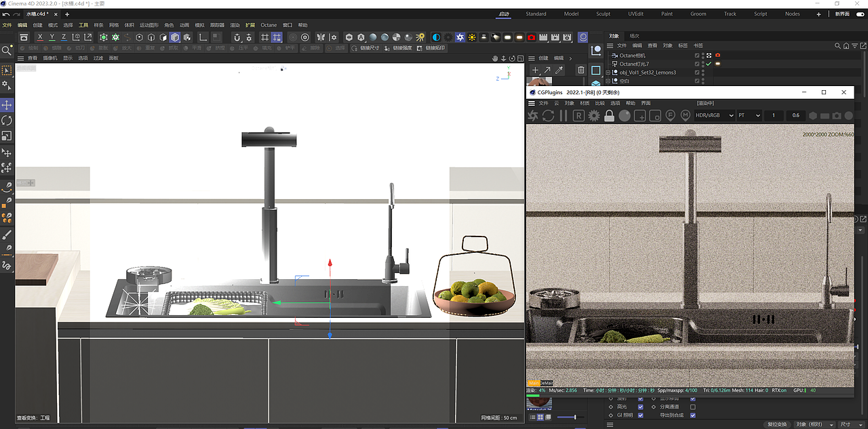Click the pick focus F pin icon
This screenshot has height=429, width=868.
pos(670,116)
